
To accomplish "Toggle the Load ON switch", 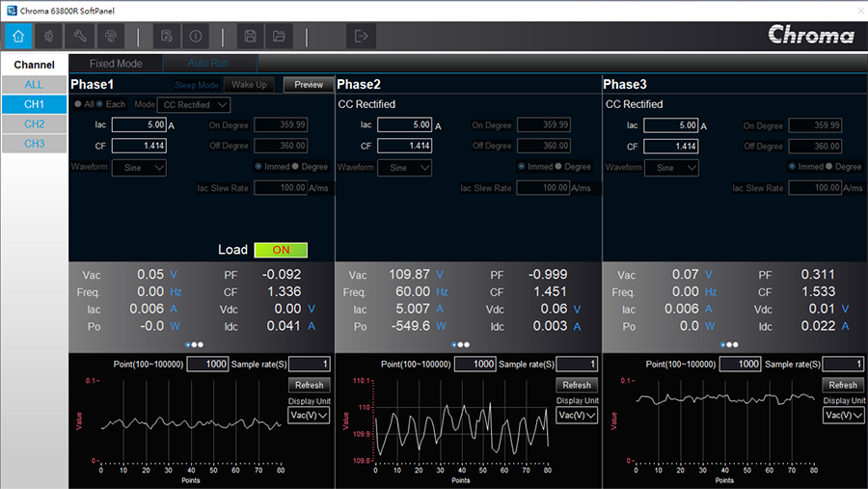I will point(281,250).
